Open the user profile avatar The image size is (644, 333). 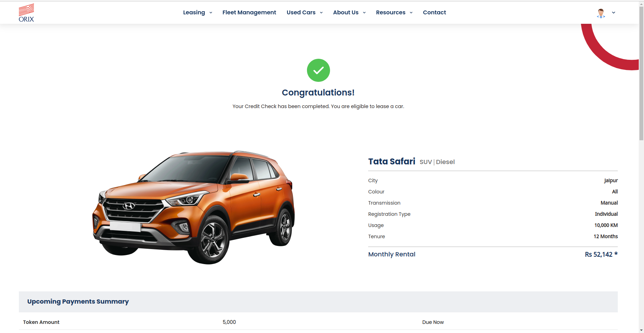[601, 13]
